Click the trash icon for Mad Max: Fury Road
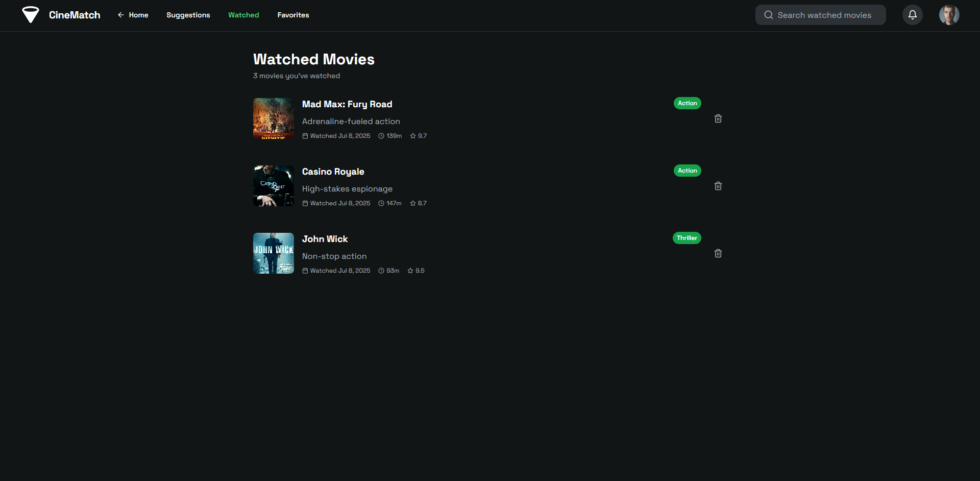 pyautogui.click(x=718, y=118)
